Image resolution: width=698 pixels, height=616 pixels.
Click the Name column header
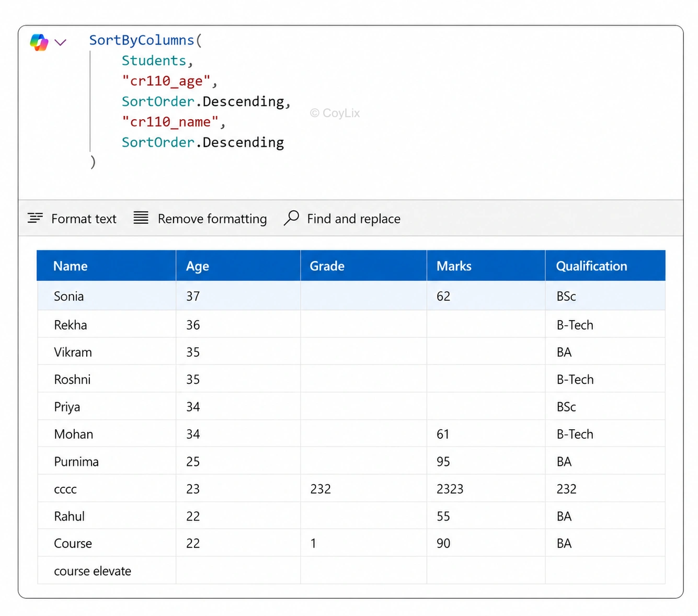[x=107, y=266]
